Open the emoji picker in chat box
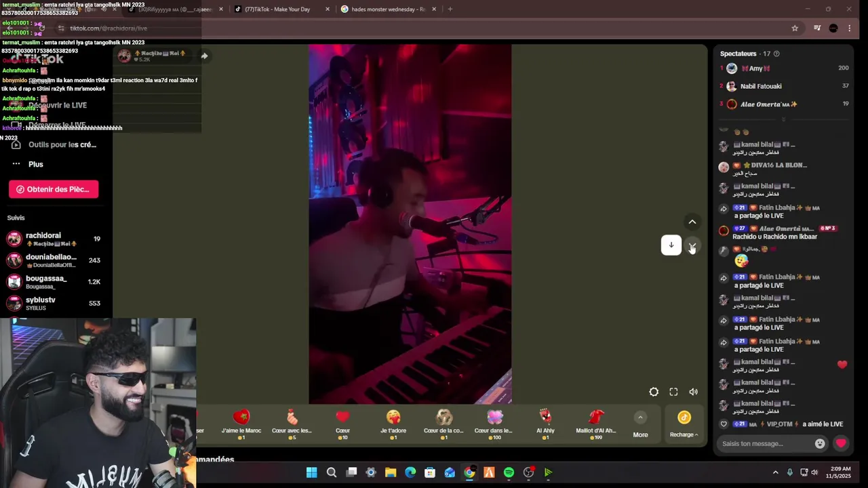The height and width of the screenshot is (488, 868). [820, 443]
